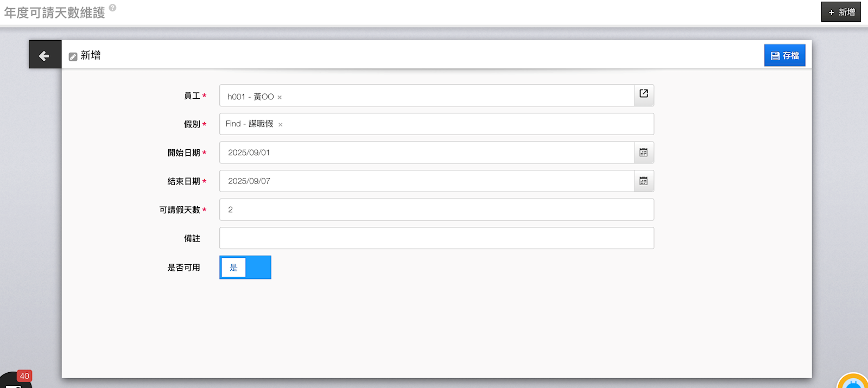Click the back arrow button
The width and height of the screenshot is (868, 388).
(x=45, y=55)
